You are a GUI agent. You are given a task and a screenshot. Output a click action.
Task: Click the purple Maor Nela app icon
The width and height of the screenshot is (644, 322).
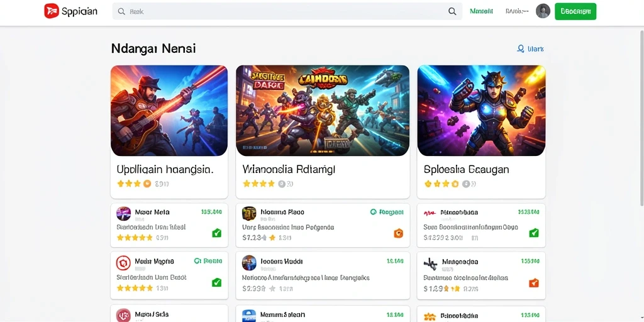click(x=124, y=214)
